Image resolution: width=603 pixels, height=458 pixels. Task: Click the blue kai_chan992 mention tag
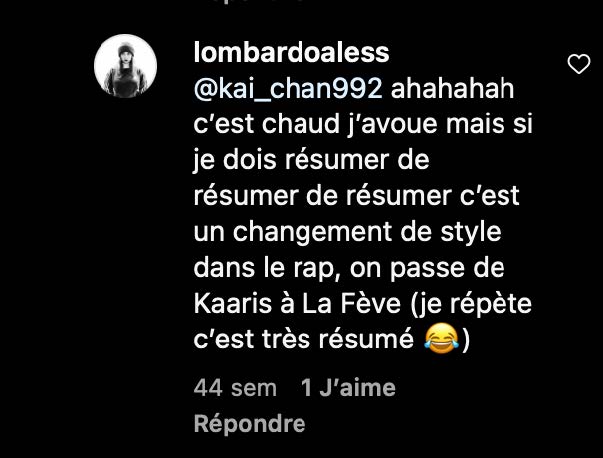click(288, 89)
